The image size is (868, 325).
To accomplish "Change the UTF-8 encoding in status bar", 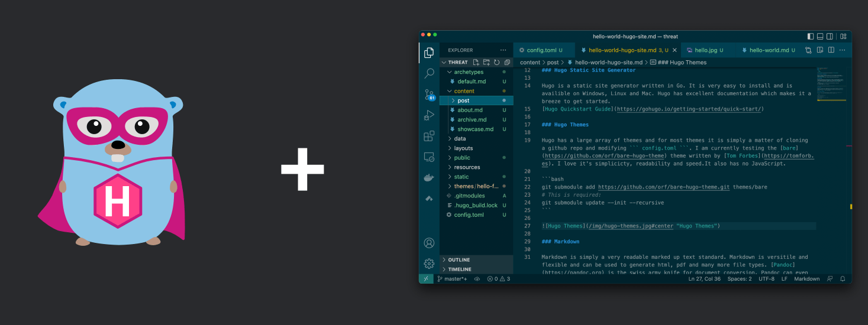I will [x=766, y=279].
